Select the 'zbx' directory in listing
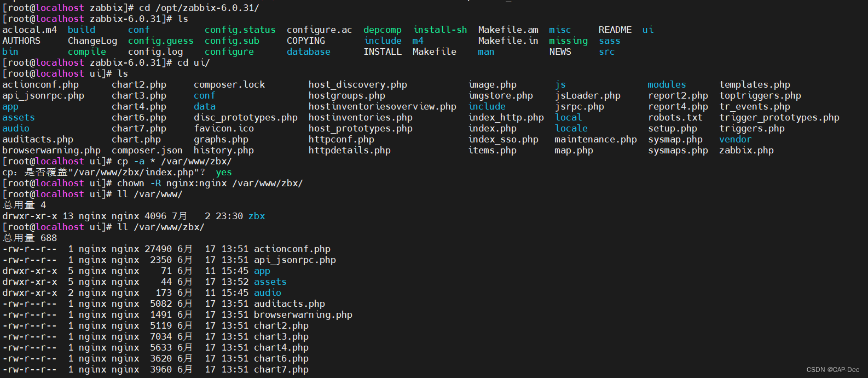This screenshot has height=378, width=868. coord(257,216)
